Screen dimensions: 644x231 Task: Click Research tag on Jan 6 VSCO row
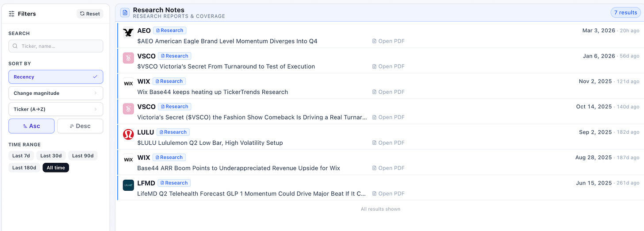point(174,56)
